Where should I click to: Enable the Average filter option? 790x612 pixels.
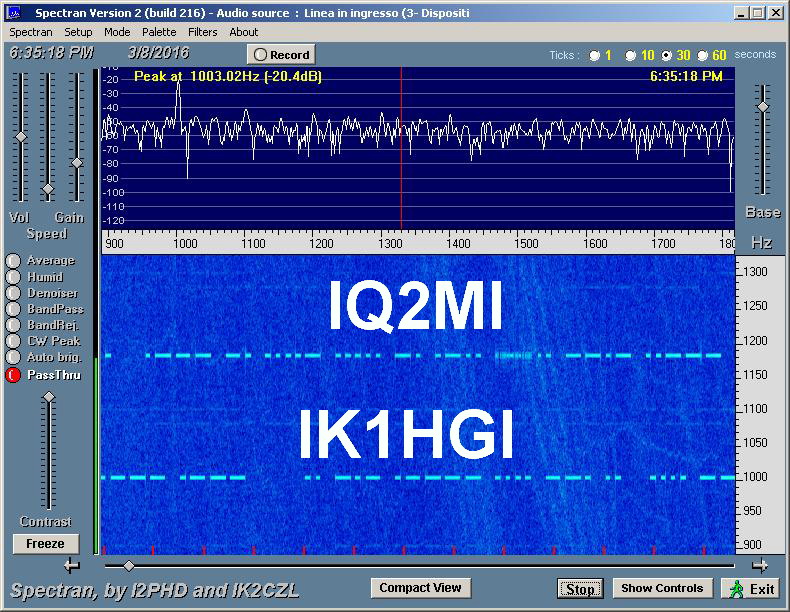pos(13,261)
